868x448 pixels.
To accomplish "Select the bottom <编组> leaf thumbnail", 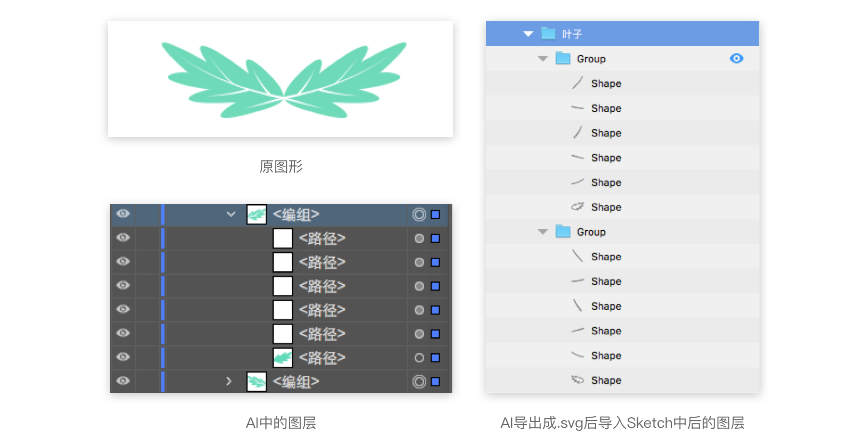I will point(257,382).
